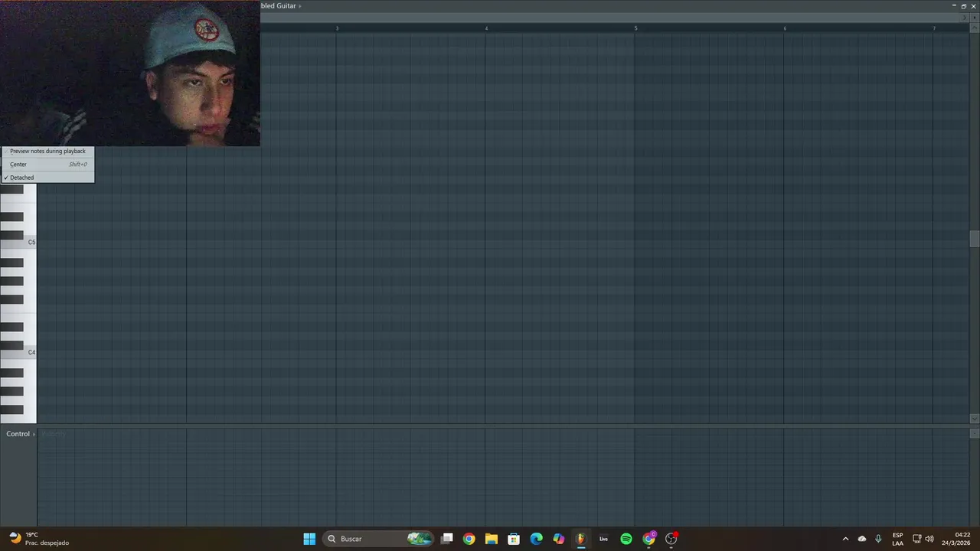The image size is (980, 551).
Task: Play the C4 piano key
Action: pyautogui.click(x=18, y=353)
